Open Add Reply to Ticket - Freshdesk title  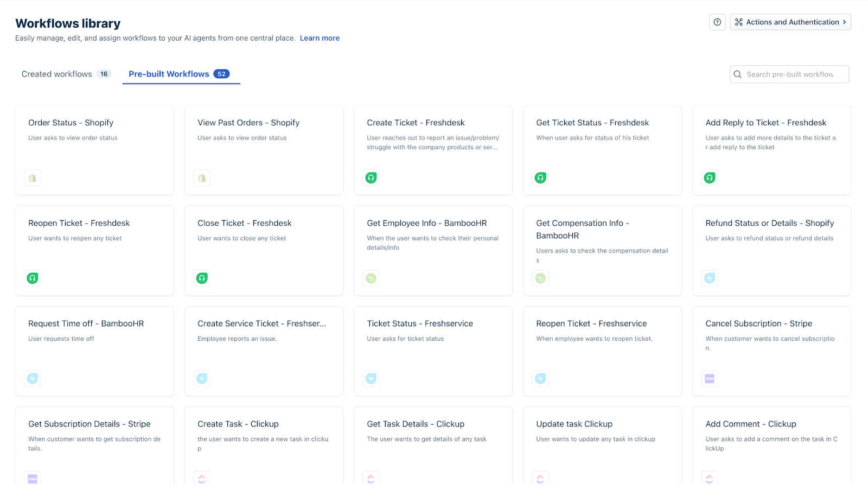[766, 123]
